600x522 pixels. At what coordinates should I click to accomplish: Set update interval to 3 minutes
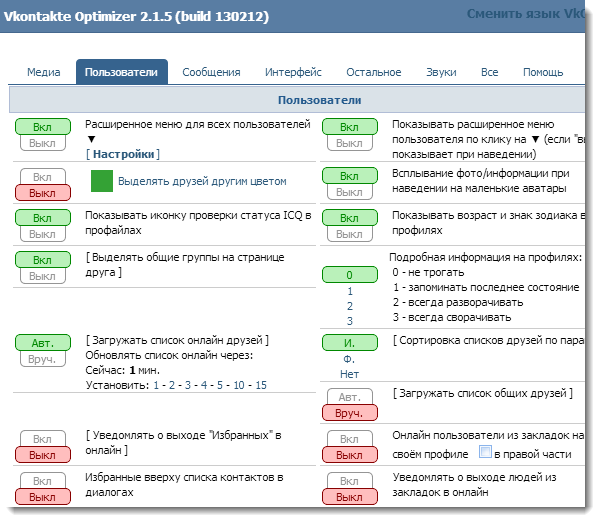(188, 385)
